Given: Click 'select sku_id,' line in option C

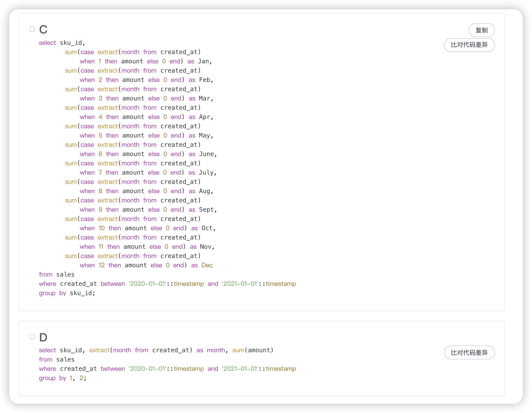Looking at the screenshot, I should point(62,43).
